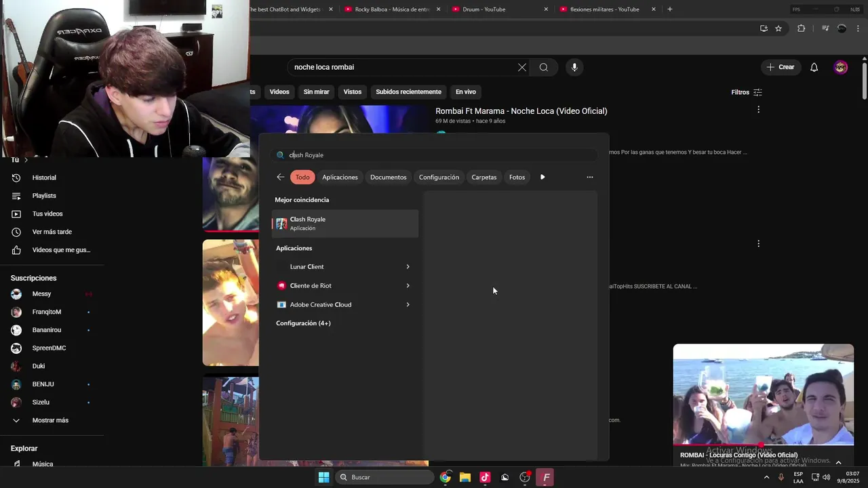Bookmark this page with star icon
The image size is (868, 488).
pyautogui.click(x=778, y=28)
